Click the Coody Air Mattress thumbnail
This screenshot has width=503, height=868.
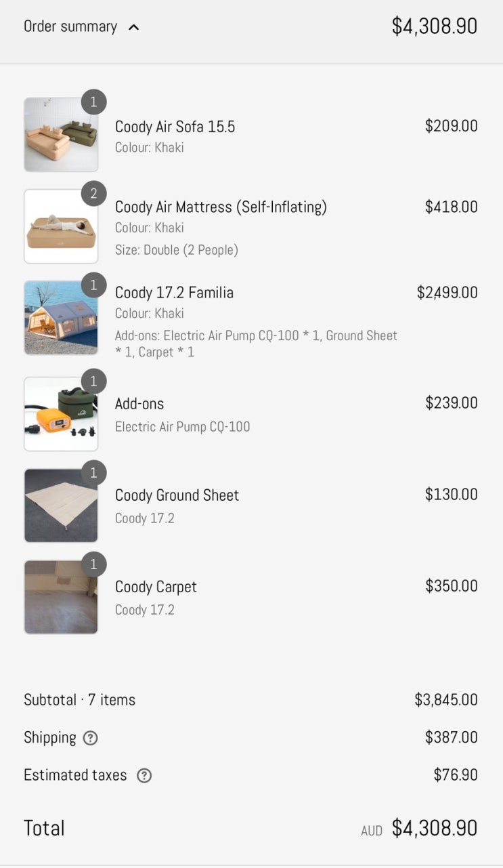coord(61,226)
